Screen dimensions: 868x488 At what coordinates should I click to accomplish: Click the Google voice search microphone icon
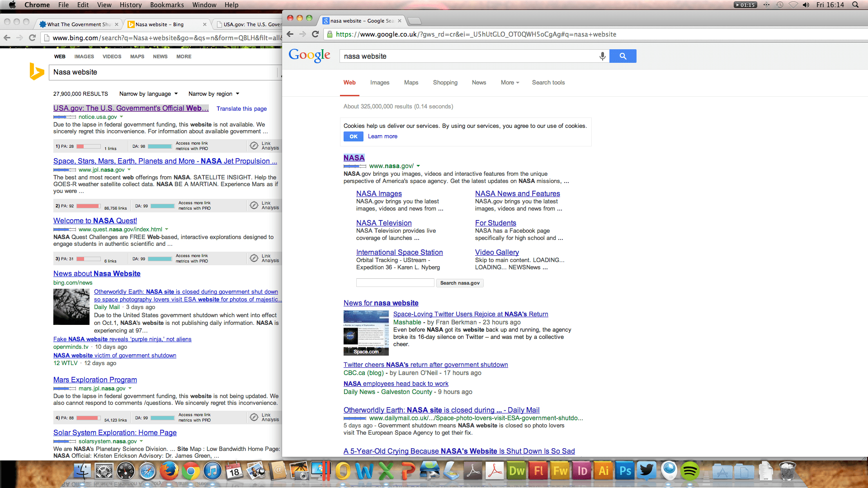coord(602,56)
